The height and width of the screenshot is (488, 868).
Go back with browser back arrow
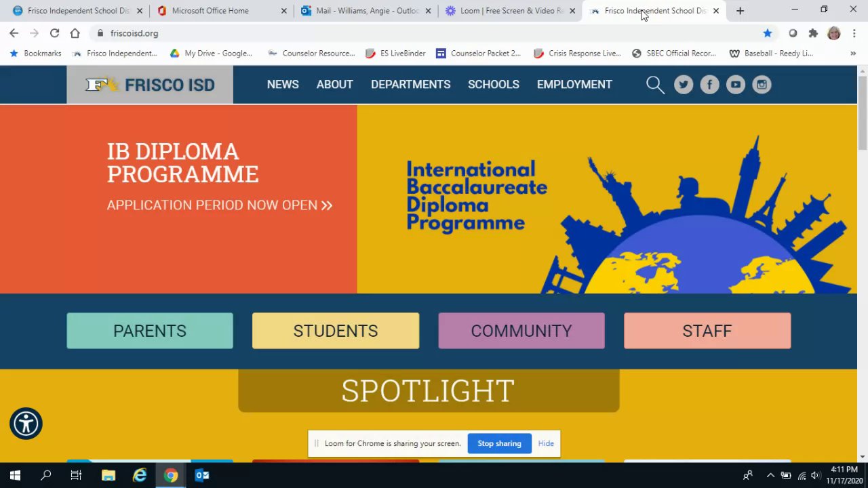(14, 33)
